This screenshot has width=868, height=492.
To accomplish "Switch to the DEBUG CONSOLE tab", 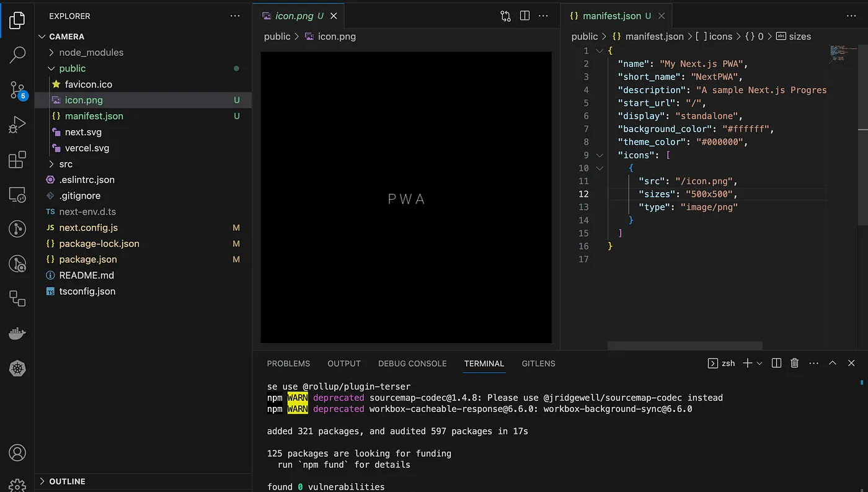I will [x=412, y=364].
